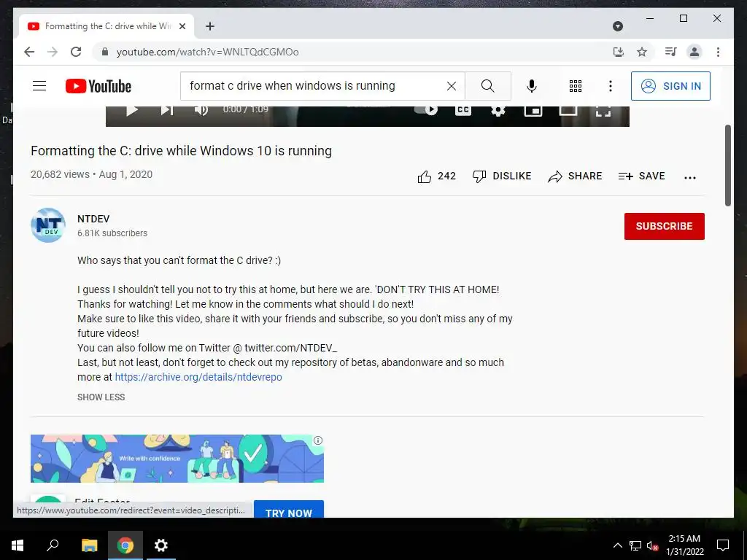Open the Windows Start menu

[18, 545]
